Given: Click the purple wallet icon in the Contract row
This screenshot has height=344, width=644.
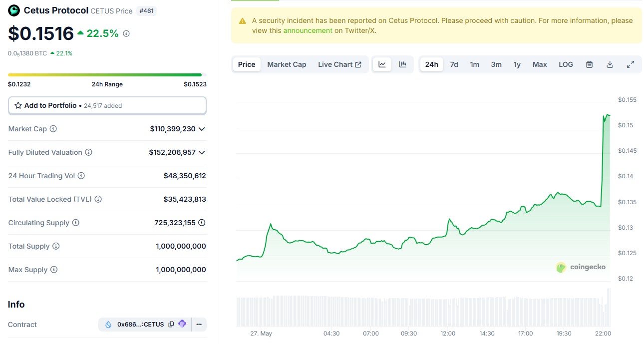Looking at the screenshot, I should point(182,324).
